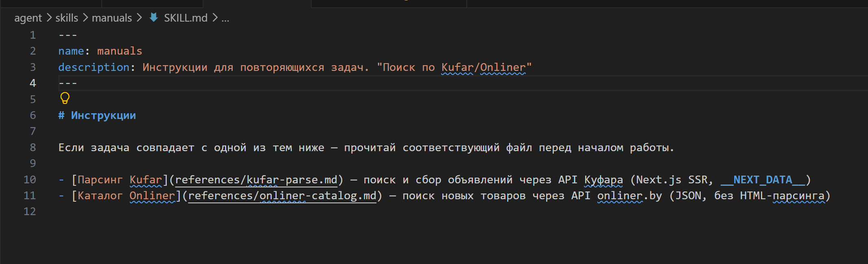Open the 'agent' breadcrumb folder
Image resolution: width=868 pixels, height=264 pixels.
pos(28,18)
